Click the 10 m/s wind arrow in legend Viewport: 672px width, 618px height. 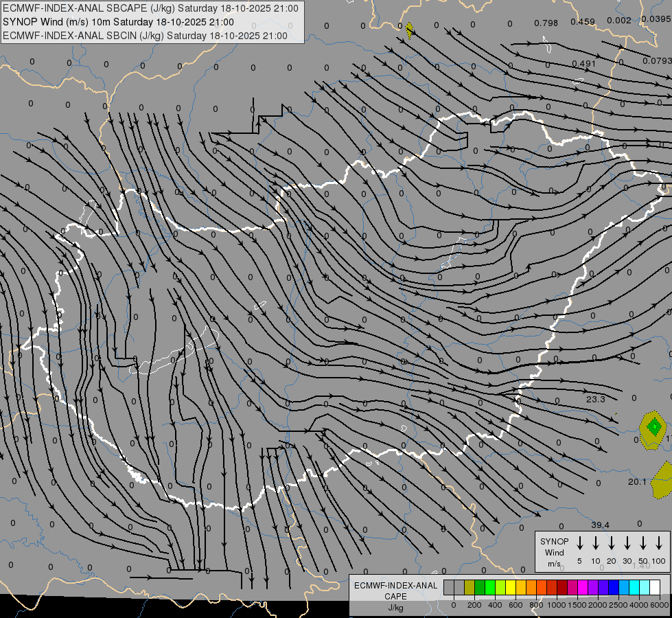click(595, 543)
